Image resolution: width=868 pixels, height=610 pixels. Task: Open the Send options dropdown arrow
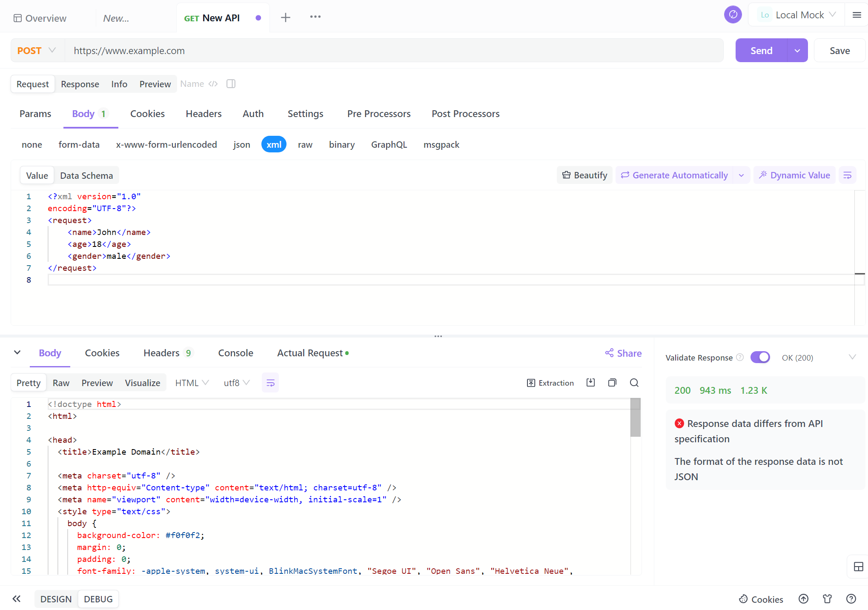797,51
